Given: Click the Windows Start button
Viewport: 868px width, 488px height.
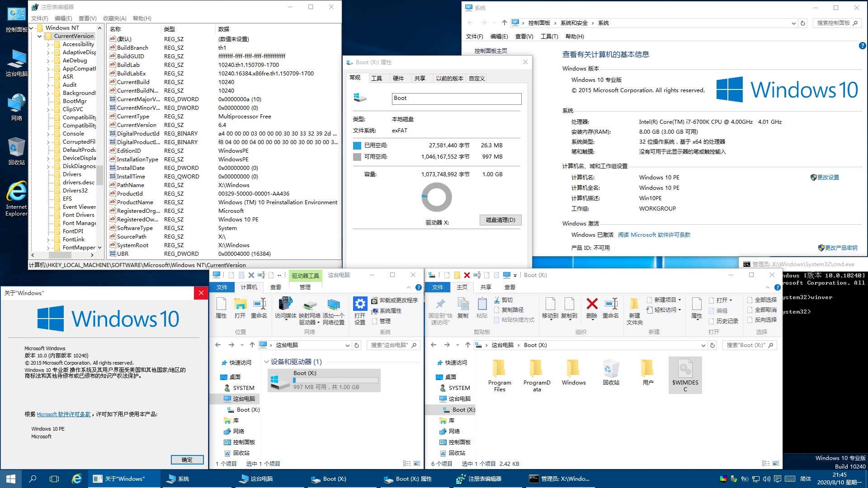Looking at the screenshot, I should (x=11, y=479).
